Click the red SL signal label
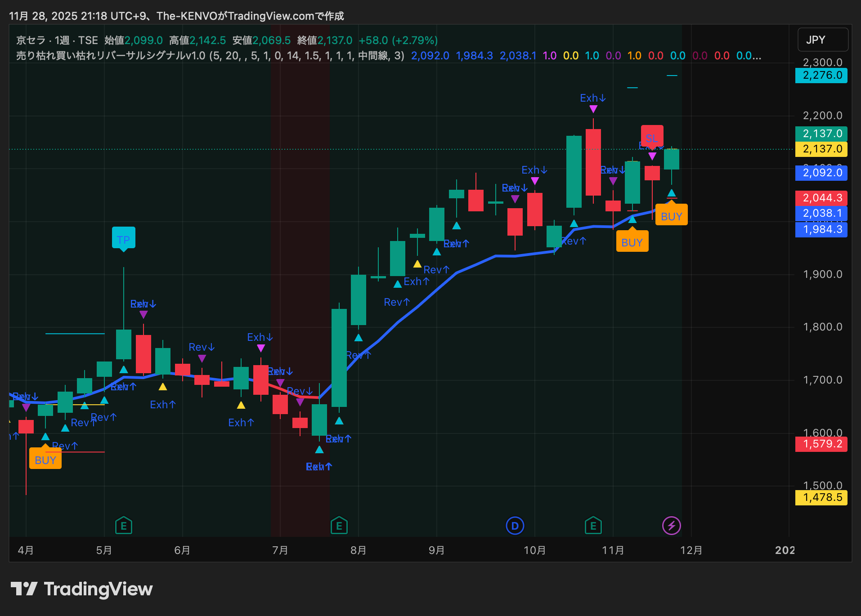Screen dimensions: 861x616 (652, 137)
